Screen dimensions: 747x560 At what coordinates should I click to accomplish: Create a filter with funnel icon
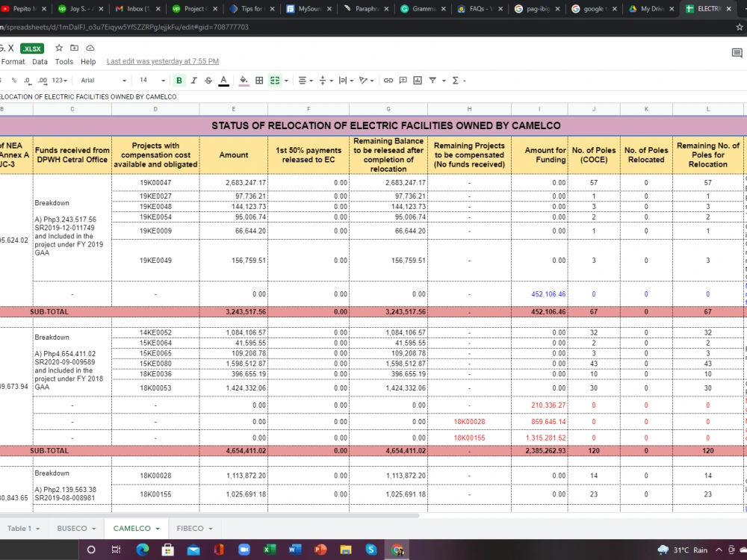[433, 81]
